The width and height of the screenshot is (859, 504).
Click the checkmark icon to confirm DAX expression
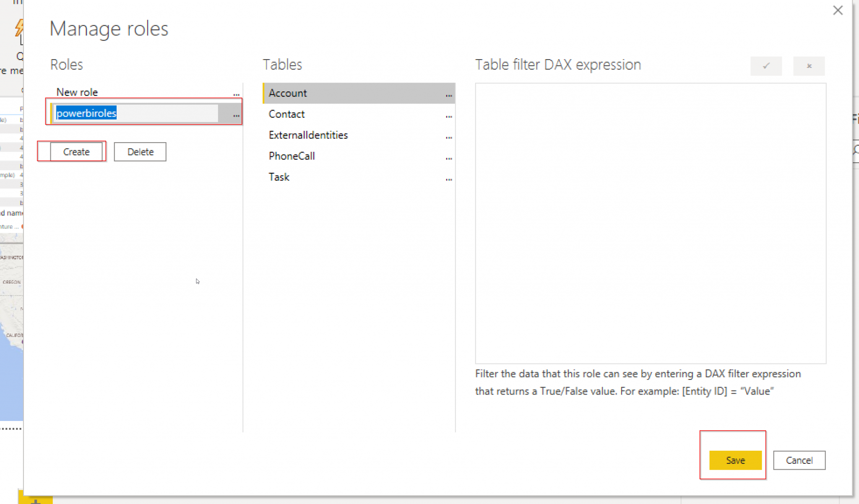(x=767, y=65)
